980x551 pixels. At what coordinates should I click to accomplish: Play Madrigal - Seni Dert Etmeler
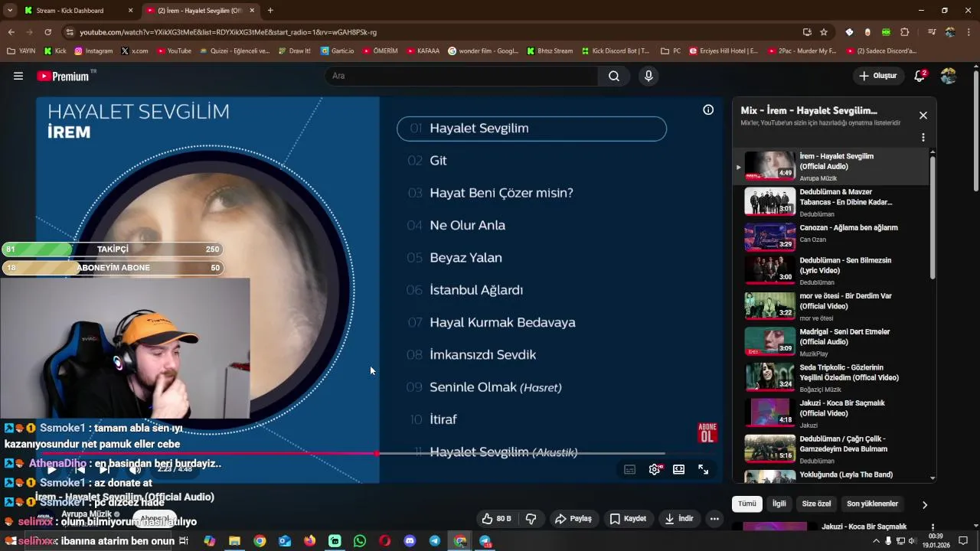[831, 342]
